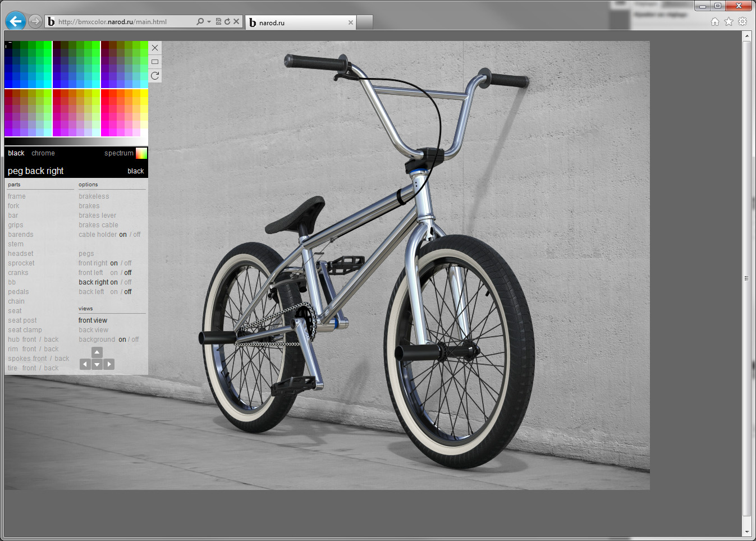Pick the pure yellow color swatch
This screenshot has height=541, width=756.
pyautogui.click(x=144, y=93)
